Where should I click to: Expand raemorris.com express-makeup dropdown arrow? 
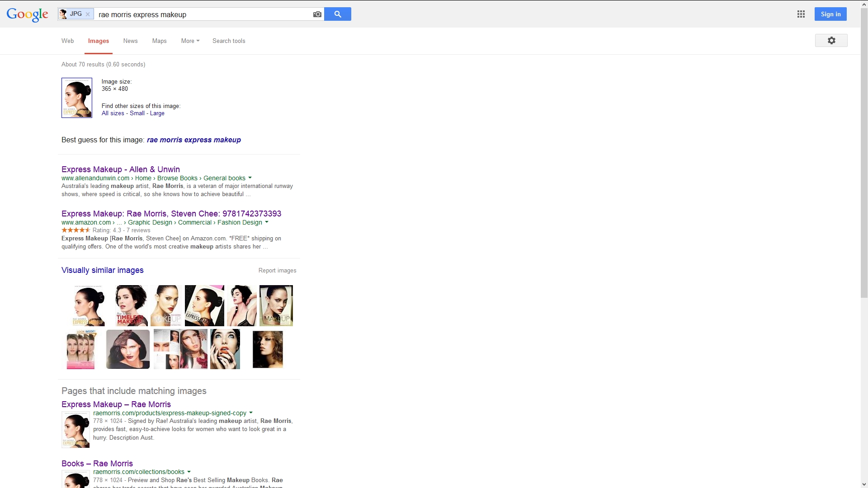[251, 413]
